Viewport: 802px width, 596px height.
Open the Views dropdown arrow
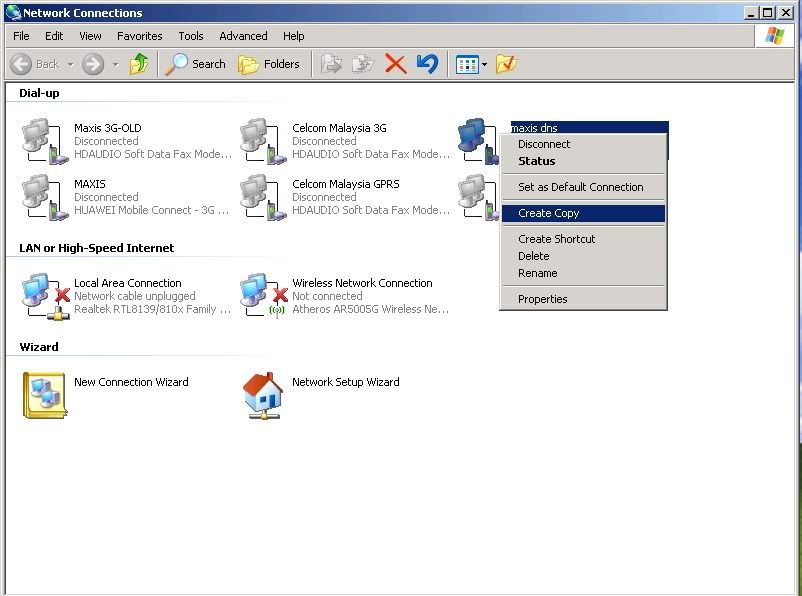point(484,65)
